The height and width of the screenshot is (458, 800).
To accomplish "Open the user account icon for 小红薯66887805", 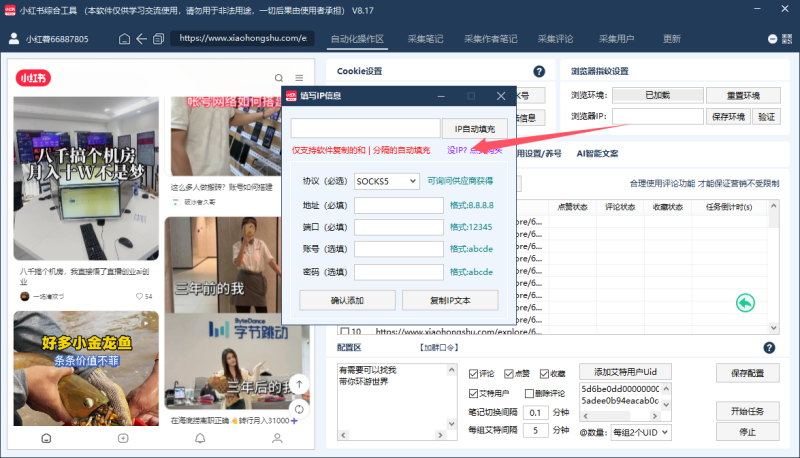I will tap(14, 39).
